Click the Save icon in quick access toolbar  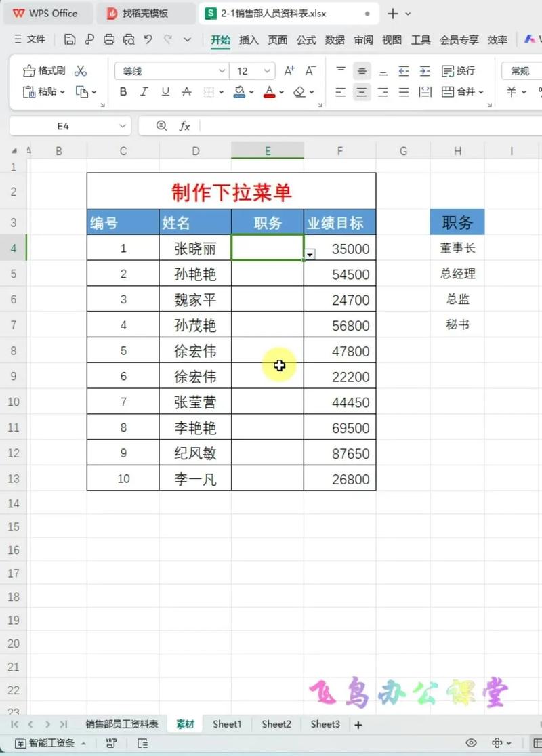point(70,39)
